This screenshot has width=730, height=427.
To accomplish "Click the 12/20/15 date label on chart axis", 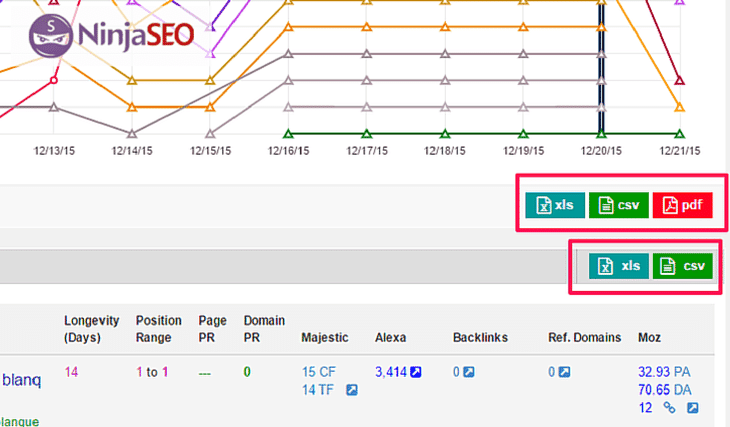I will tap(601, 151).
